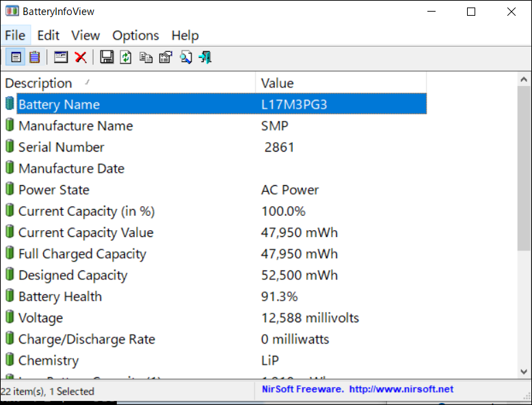Open the View menu
The height and width of the screenshot is (405, 532).
[x=85, y=36]
